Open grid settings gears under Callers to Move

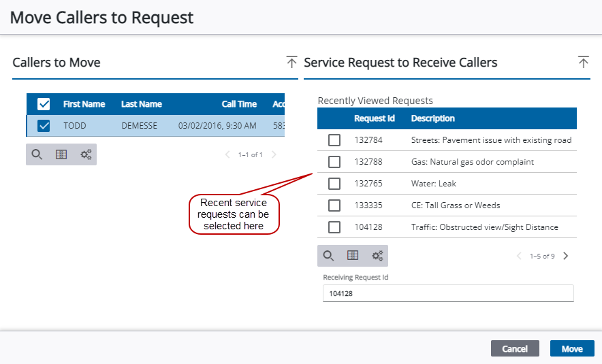click(x=86, y=154)
